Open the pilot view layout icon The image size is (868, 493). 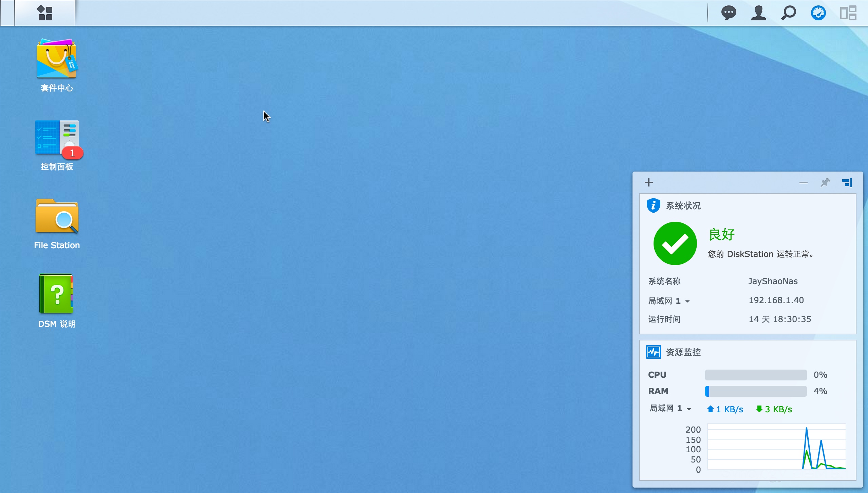pyautogui.click(x=848, y=13)
